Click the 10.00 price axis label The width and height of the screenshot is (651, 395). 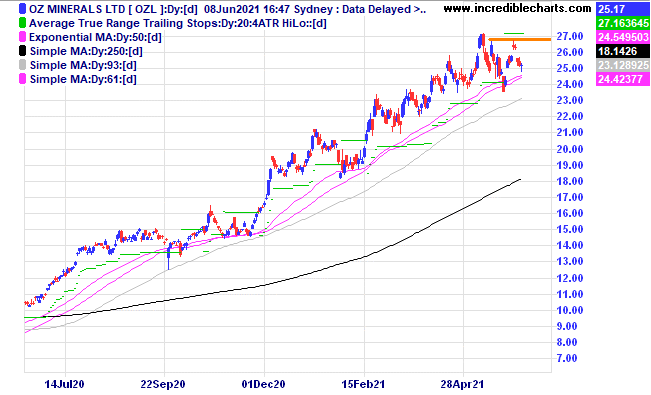(570, 310)
